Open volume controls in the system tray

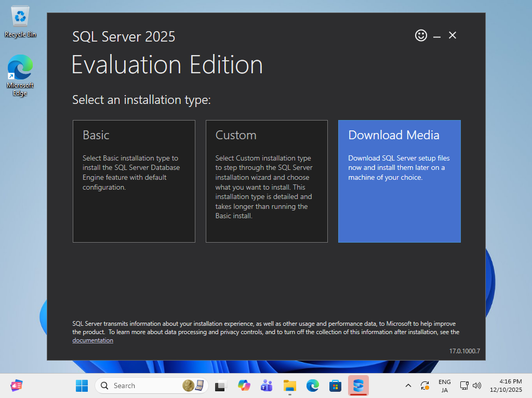(x=477, y=386)
